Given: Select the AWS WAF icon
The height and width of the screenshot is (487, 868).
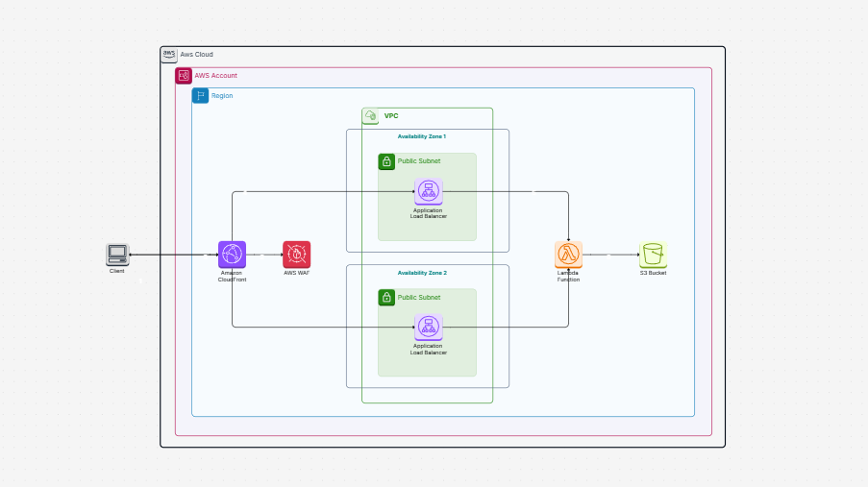Looking at the screenshot, I should coord(297,255).
